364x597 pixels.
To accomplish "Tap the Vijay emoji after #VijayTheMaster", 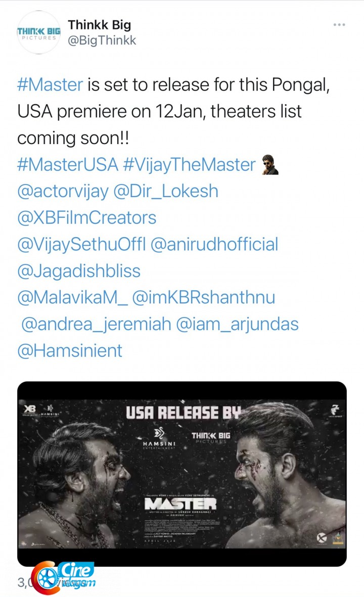I will point(270,165).
